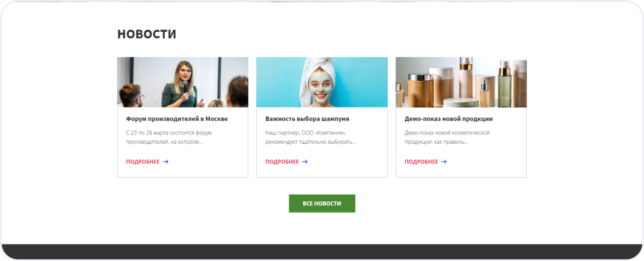Image resolution: width=644 pixels, height=261 pixels.
Task: Click the arrow icon in the demo-show news card
Action: (x=444, y=162)
